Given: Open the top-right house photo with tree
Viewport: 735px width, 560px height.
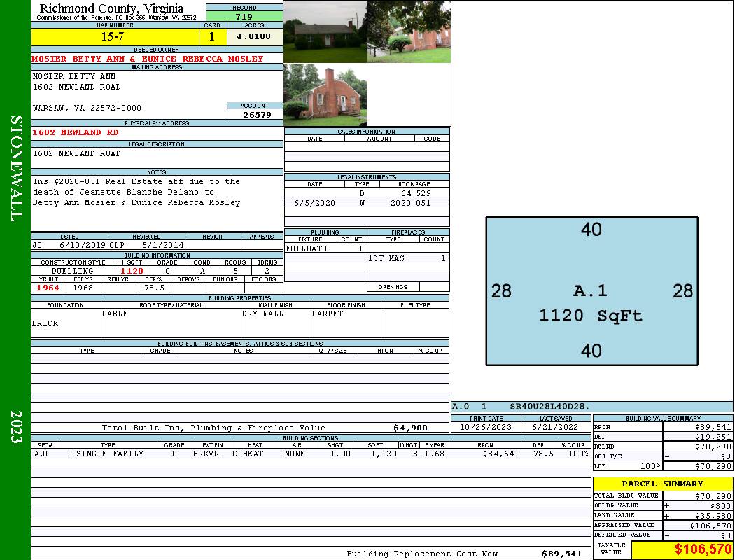Looking at the screenshot, I should [409, 31].
